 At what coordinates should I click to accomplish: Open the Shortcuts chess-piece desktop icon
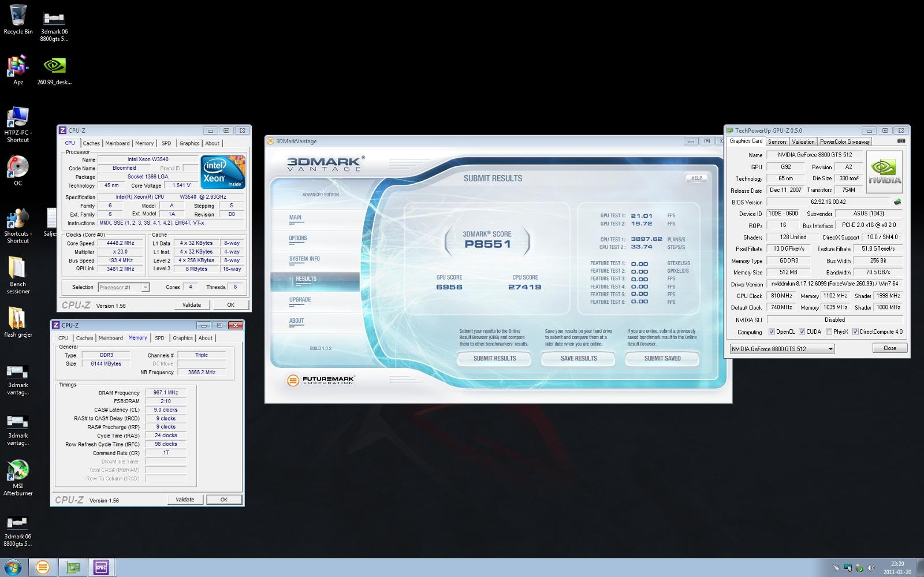18,226
